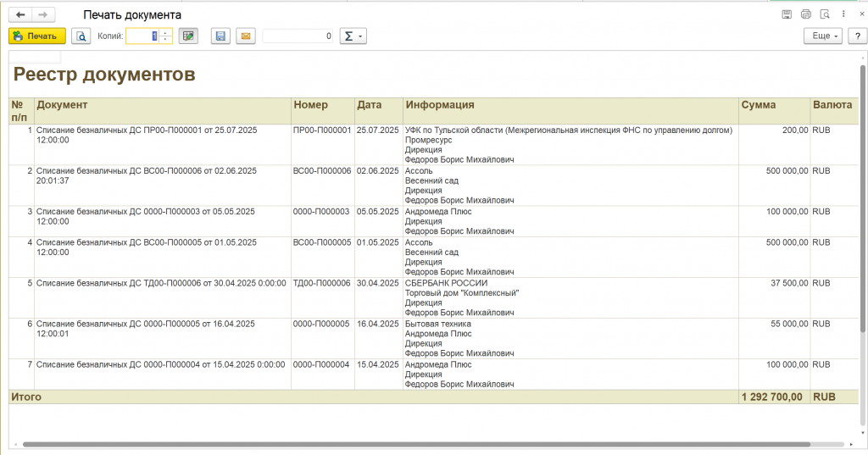Click the scroll right arrow of horizontal scrollbar
The image size is (868, 455).
point(851,445)
